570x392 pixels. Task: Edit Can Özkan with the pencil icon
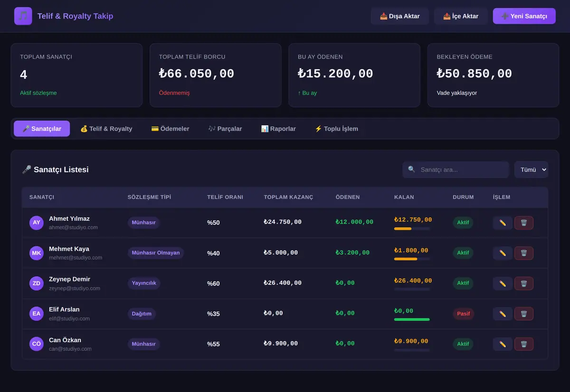coord(503,344)
